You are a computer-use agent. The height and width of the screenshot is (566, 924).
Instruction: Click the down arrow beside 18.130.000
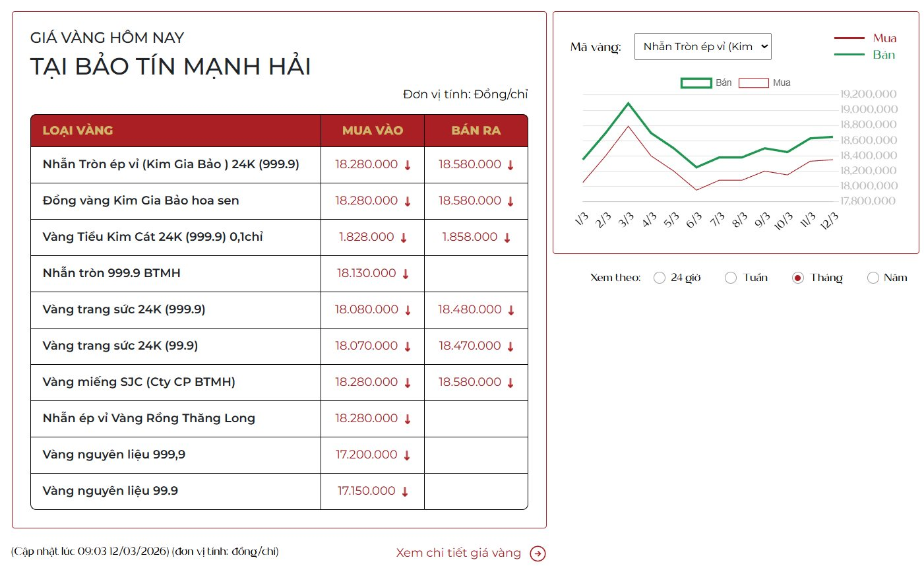(x=406, y=274)
